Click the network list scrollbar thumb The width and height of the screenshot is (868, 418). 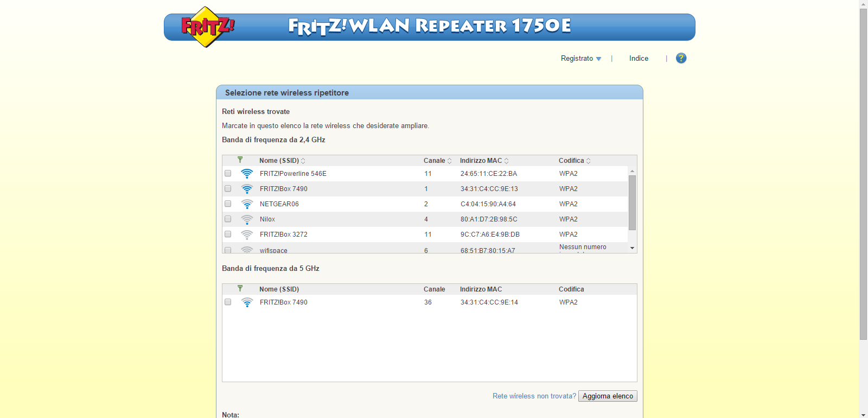632,202
